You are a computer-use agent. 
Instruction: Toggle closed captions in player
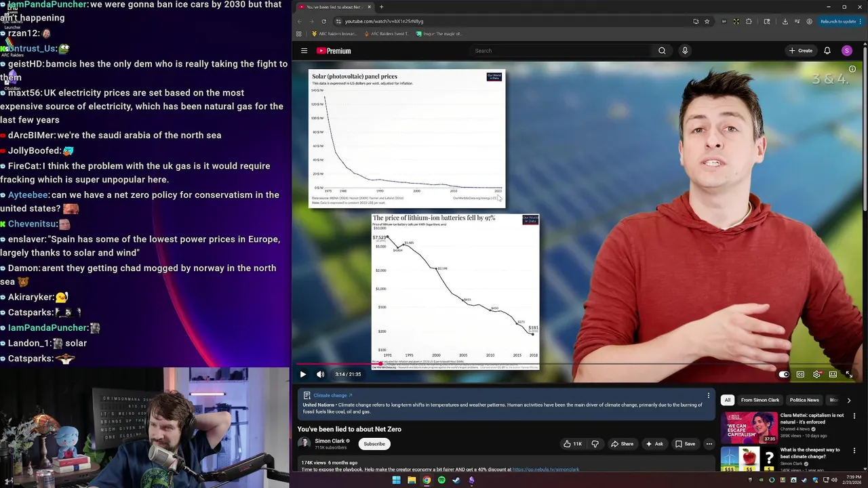[x=800, y=374]
